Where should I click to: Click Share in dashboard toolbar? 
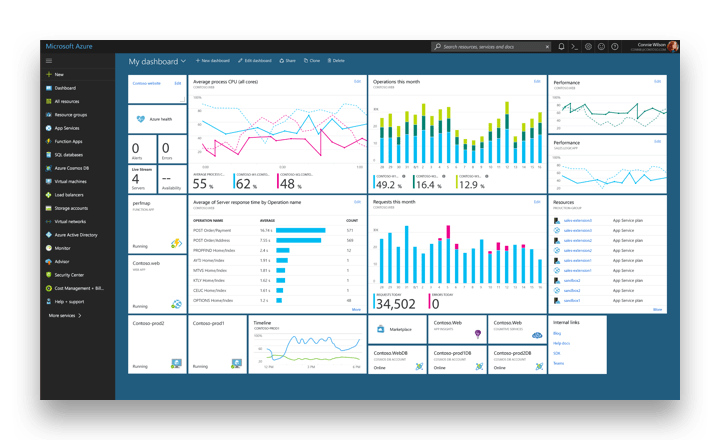point(288,61)
